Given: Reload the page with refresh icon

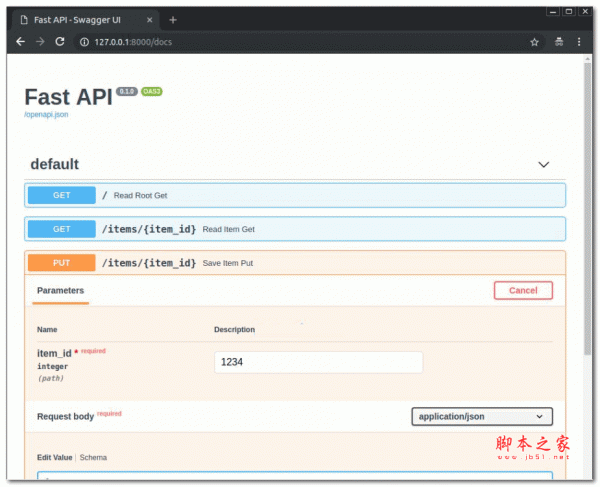Looking at the screenshot, I should [x=60, y=42].
